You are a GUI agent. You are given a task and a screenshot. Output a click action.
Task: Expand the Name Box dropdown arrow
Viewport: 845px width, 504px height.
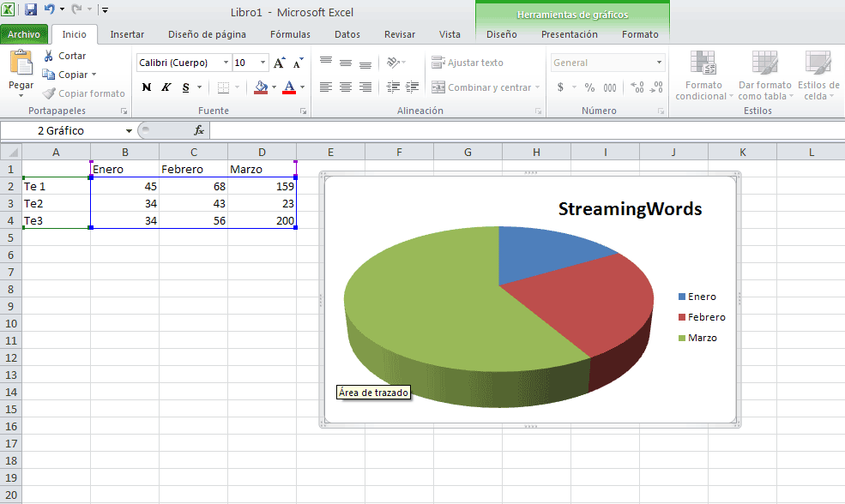click(129, 131)
